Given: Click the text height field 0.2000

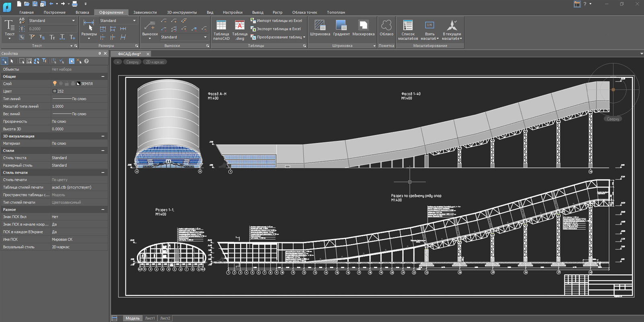Looking at the screenshot, I should [x=52, y=29].
